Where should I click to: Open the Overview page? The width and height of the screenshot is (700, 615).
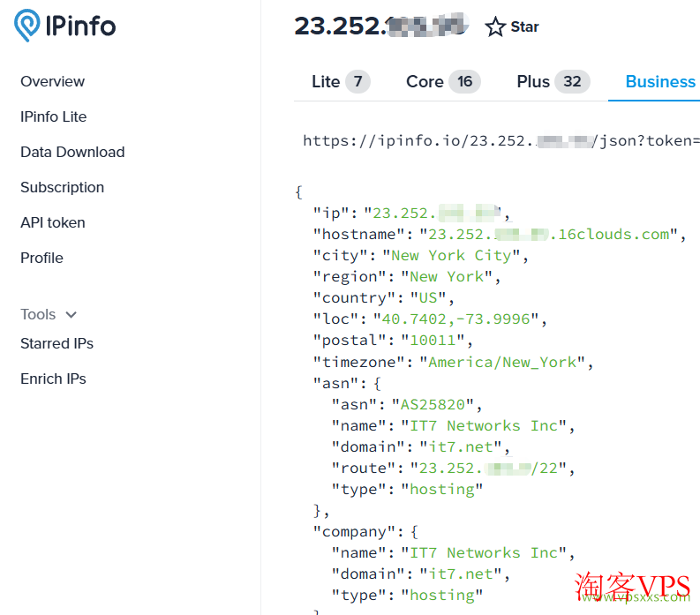[53, 81]
